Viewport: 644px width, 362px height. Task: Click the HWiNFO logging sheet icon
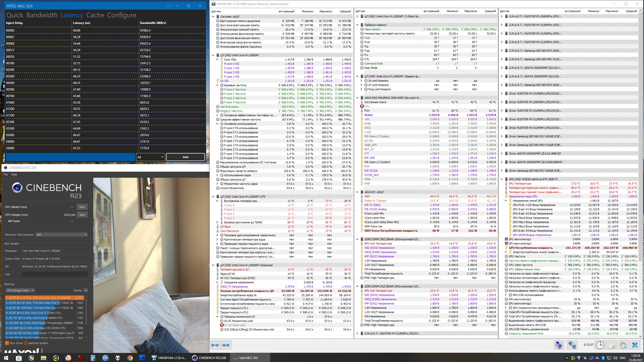[x=611, y=345]
